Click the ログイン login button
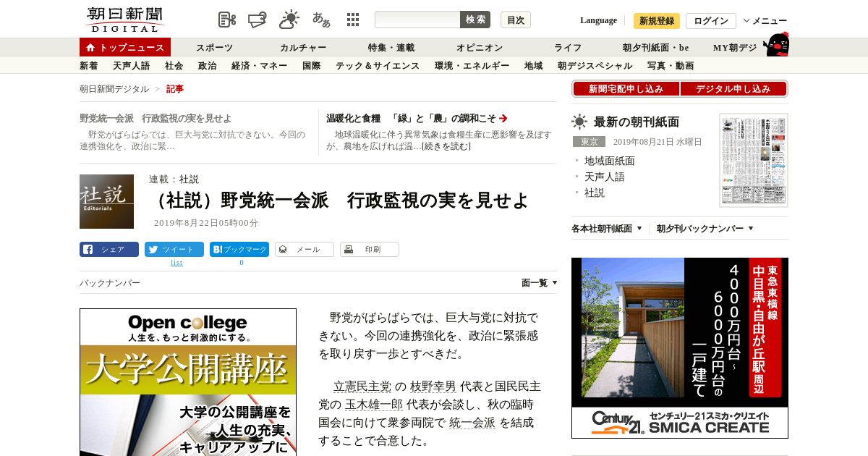868x456 pixels. (x=711, y=21)
